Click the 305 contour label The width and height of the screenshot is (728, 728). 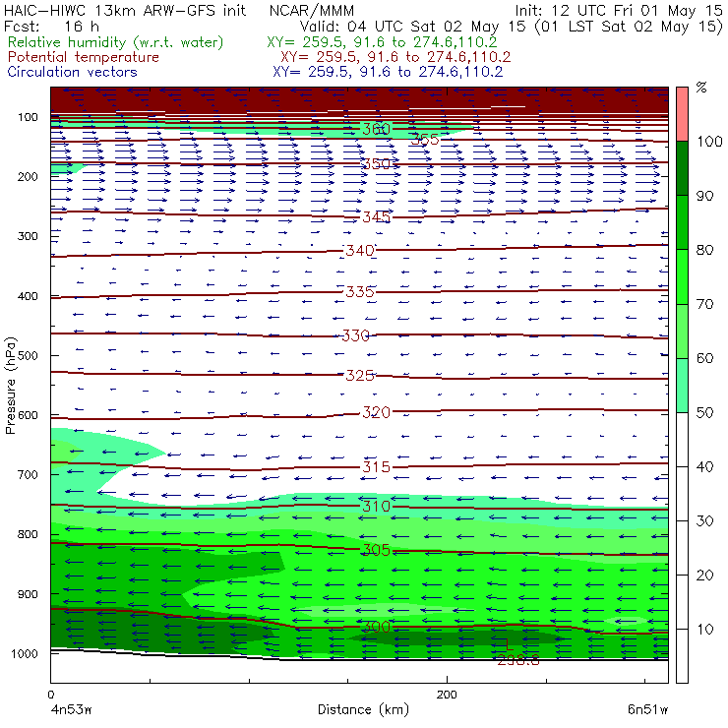[x=377, y=550]
